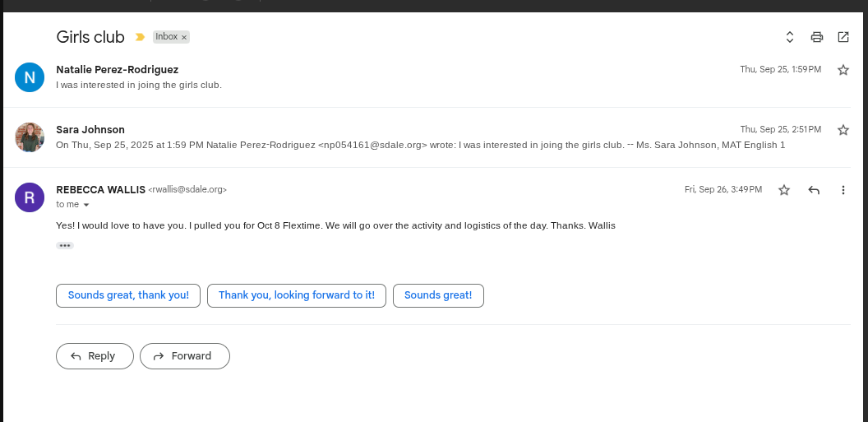
Task: Remove the Inbox label from conversation
Action: [x=185, y=37]
